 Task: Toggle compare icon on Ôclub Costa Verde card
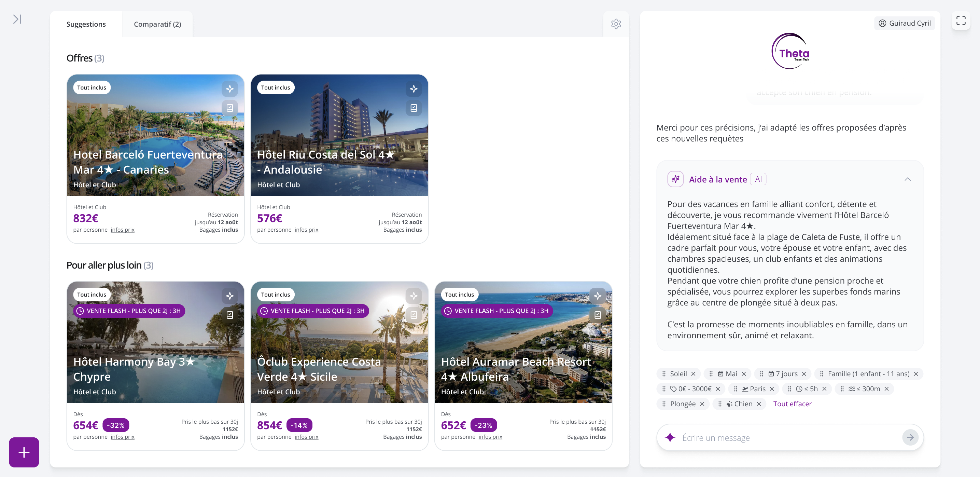(414, 315)
